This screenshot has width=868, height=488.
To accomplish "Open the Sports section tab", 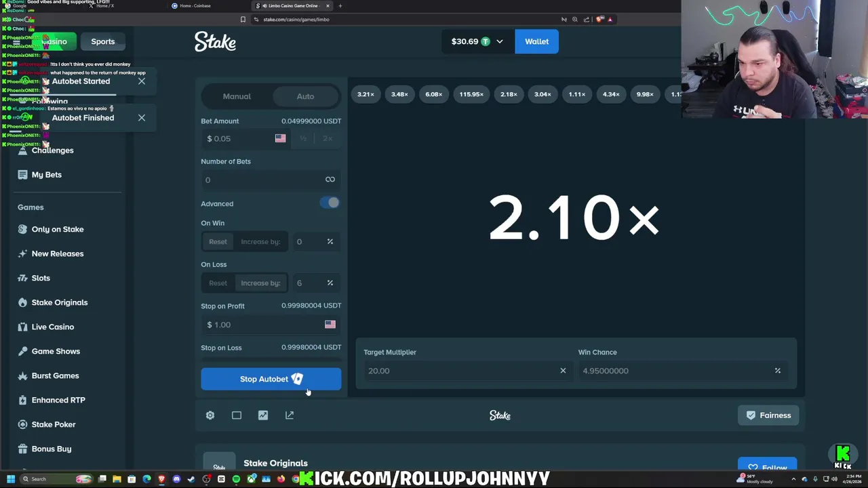I will 103,41.
